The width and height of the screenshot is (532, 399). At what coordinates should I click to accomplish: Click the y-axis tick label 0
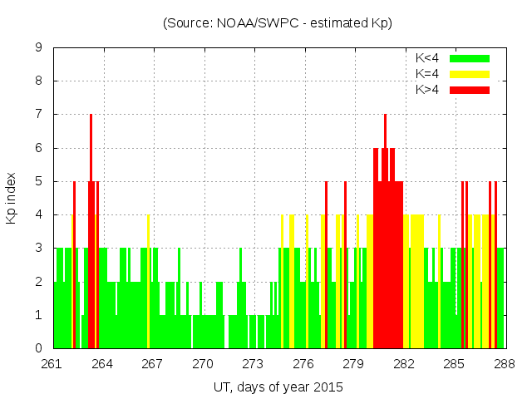pyautogui.click(x=39, y=348)
